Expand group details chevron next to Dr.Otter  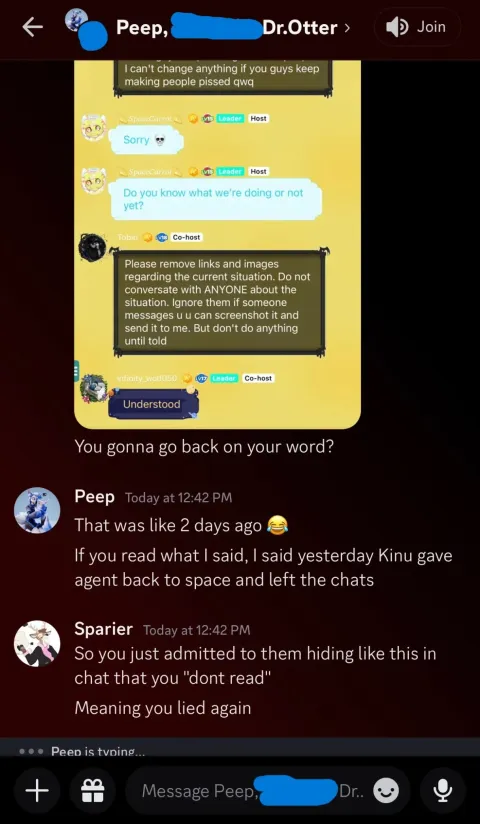click(346, 28)
